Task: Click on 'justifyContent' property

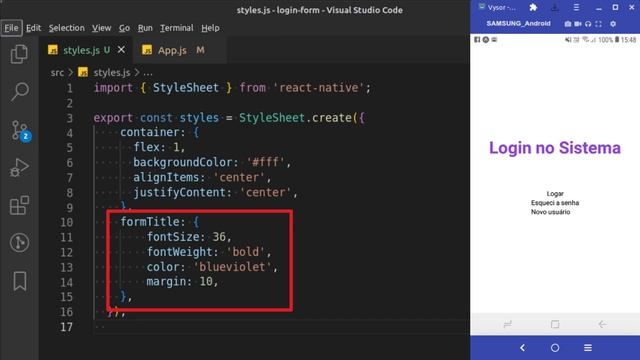Action: [x=179, y=192]
